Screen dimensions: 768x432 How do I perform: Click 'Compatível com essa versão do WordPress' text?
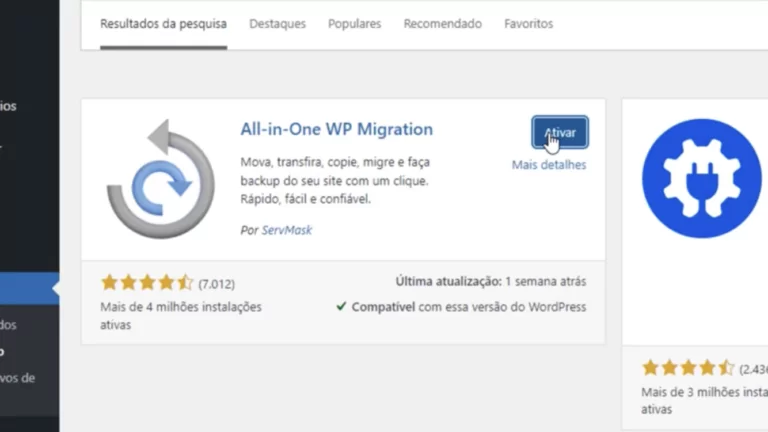469,307
